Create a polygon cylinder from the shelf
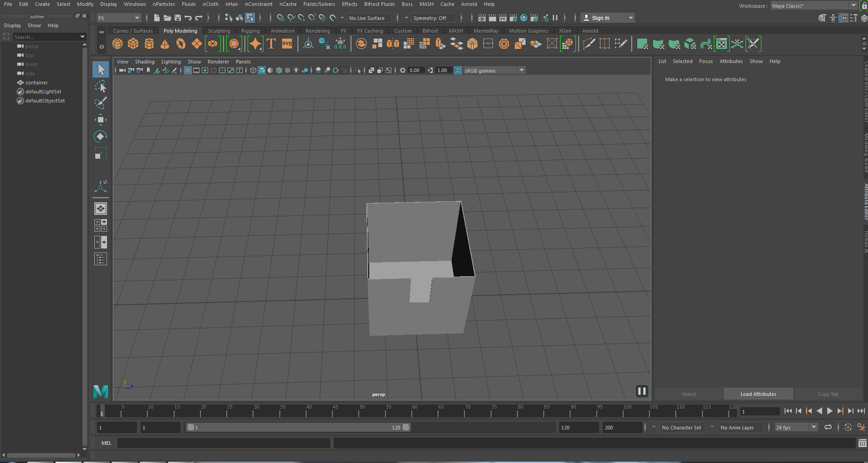Image resolution: width=868 pixels, height=463 pixels. (x=149, y=44)
